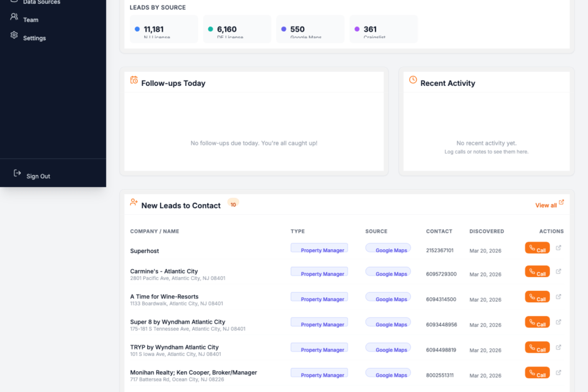This screenshot has width=588, height=392.
Task: Click the Google Maps 550 leads card
Action: coord(310,30)
